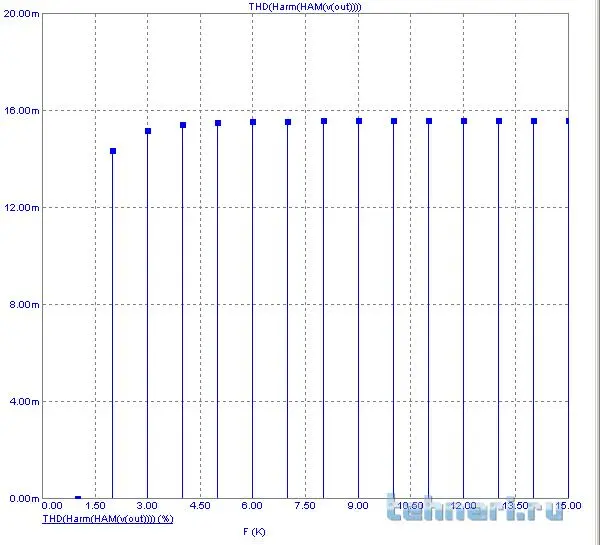This screenshot has width=600, height=545.
Task: Click the 7.50 x-axis label
Action: (x=305, y=506)
